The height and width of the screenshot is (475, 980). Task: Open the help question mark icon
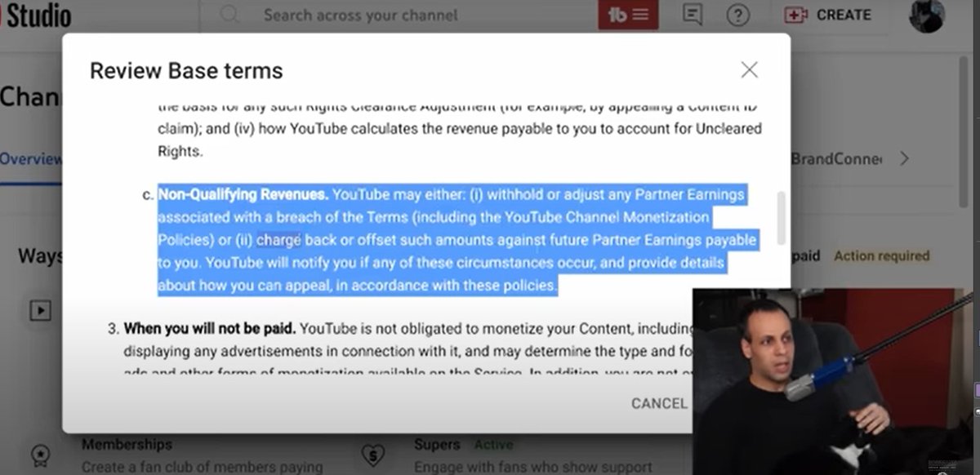(738, 15)
